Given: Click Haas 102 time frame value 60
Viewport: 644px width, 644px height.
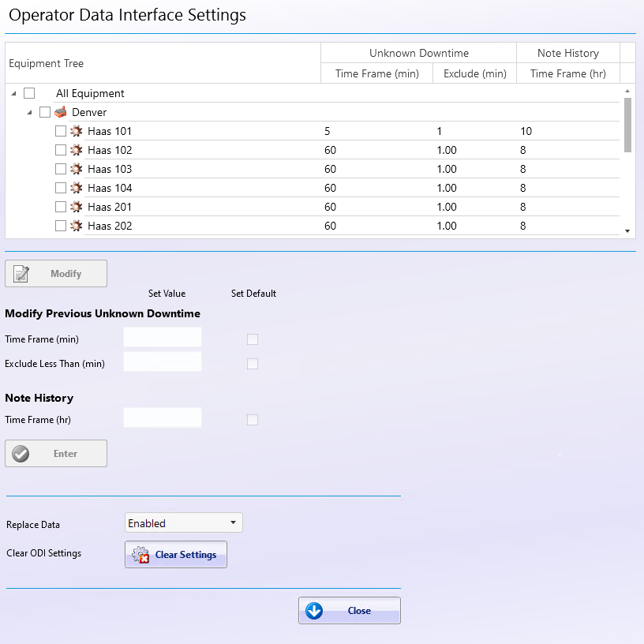Looking at the screenshot, I should (x=330, y=150).
